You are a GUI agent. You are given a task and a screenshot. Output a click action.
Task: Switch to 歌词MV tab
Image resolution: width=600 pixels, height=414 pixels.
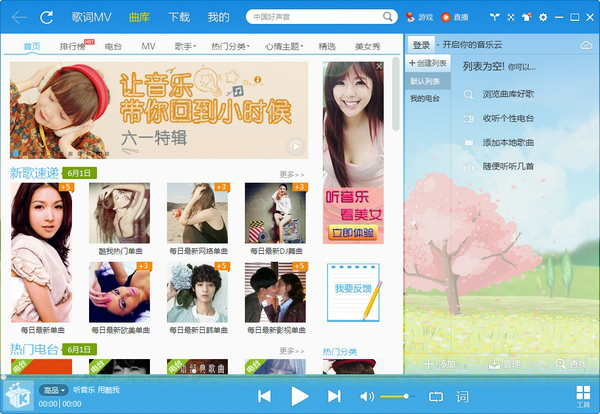[x=92, y=17]
